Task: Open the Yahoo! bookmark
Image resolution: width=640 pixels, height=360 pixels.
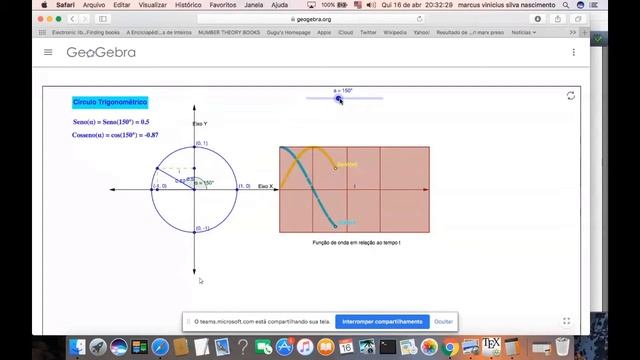Action: coord(421,32)
